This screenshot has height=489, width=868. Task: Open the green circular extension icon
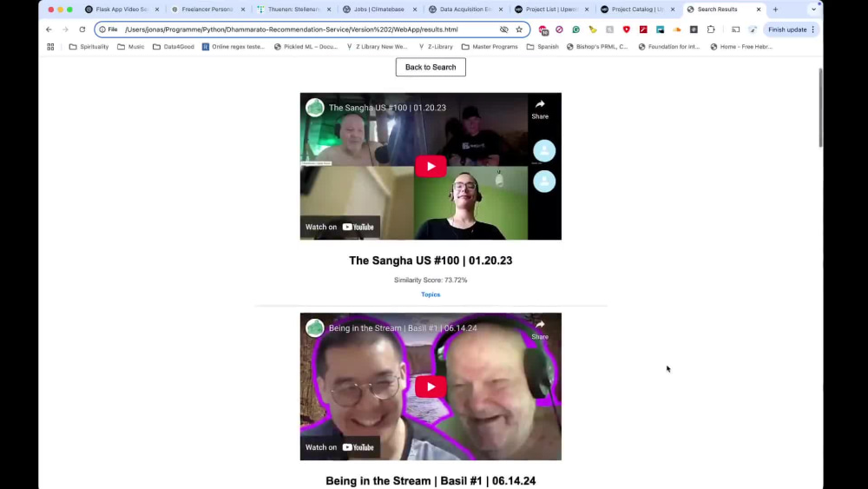(575, 30)
